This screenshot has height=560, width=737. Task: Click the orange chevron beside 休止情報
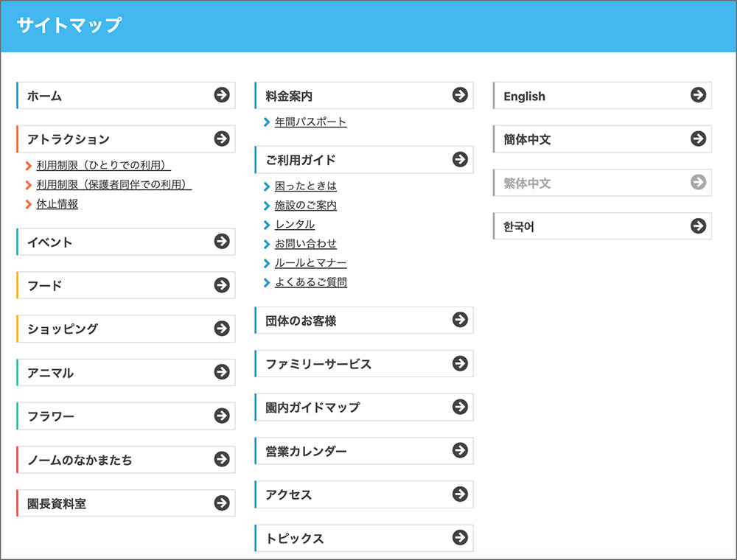(29, 204)
